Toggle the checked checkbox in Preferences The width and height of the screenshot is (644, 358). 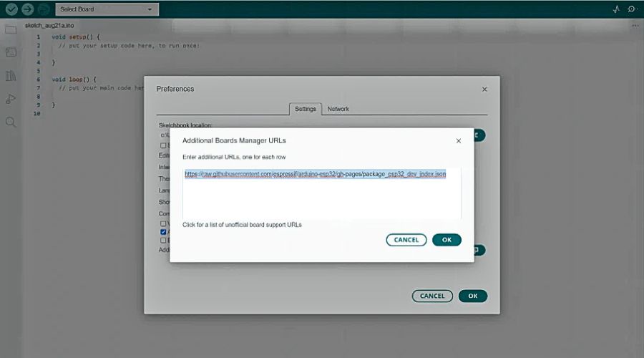pos(163,232)
